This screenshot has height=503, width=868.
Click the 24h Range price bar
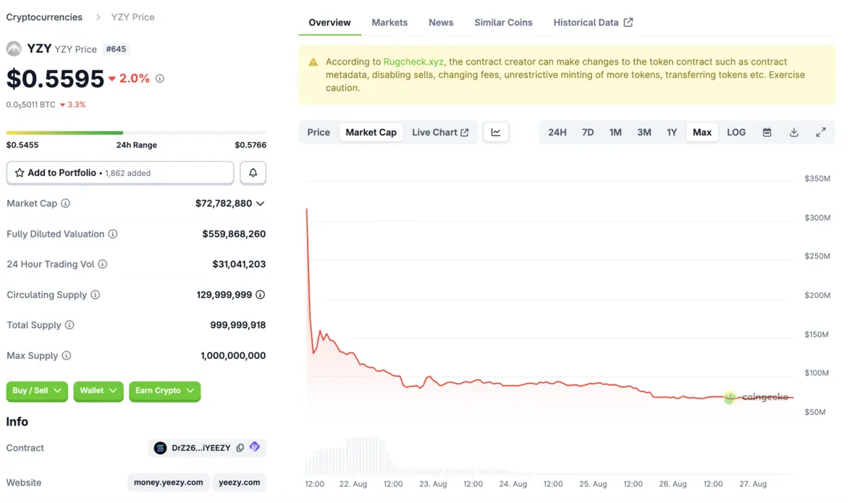coord(136,132)
